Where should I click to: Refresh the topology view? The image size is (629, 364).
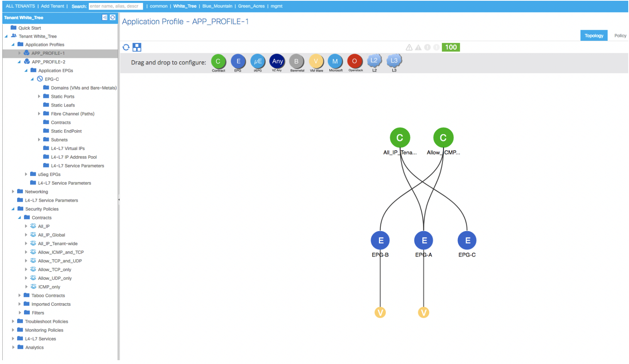pos(126,47)
